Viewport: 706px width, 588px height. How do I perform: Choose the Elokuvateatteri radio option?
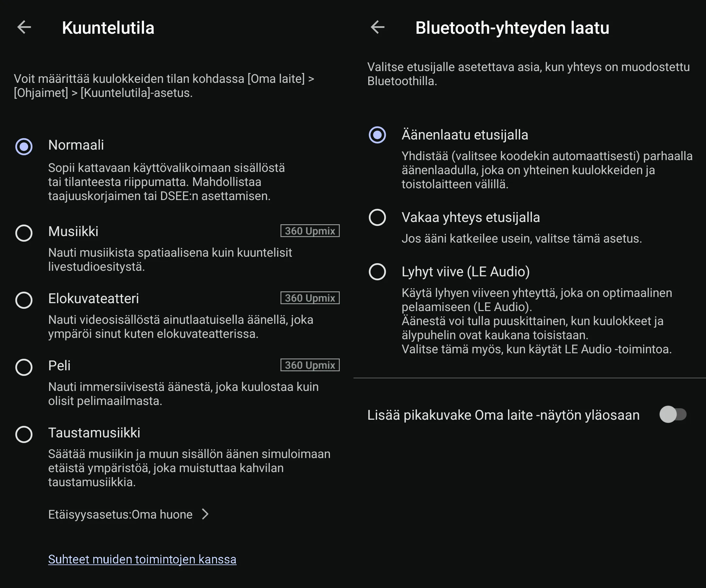(x=24, y=300)
